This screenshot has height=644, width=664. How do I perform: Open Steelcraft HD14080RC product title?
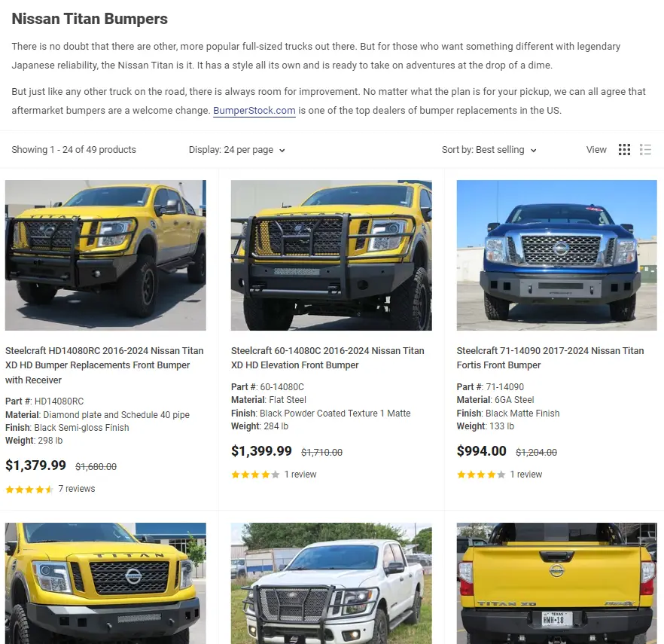104,365
